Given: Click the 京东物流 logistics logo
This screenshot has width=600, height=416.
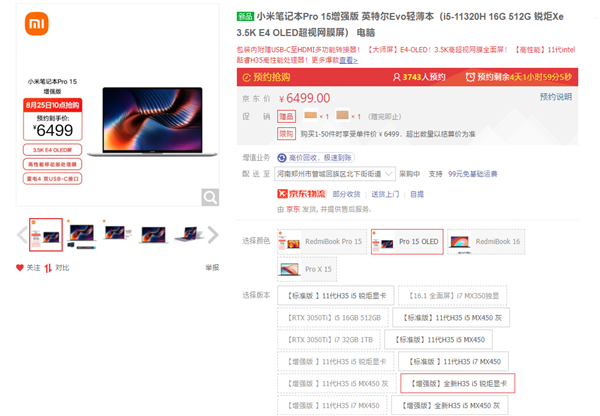Looking at the screenshot, I should [301, 194].
